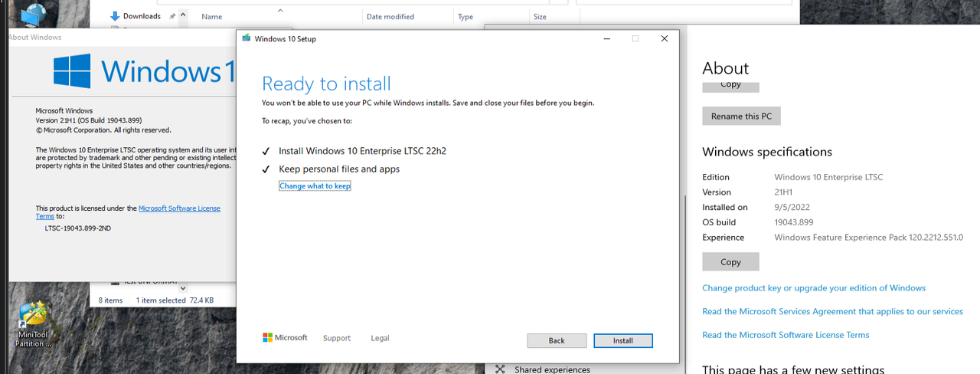Sort by Name column in File Explorer

tap(212, 17)
